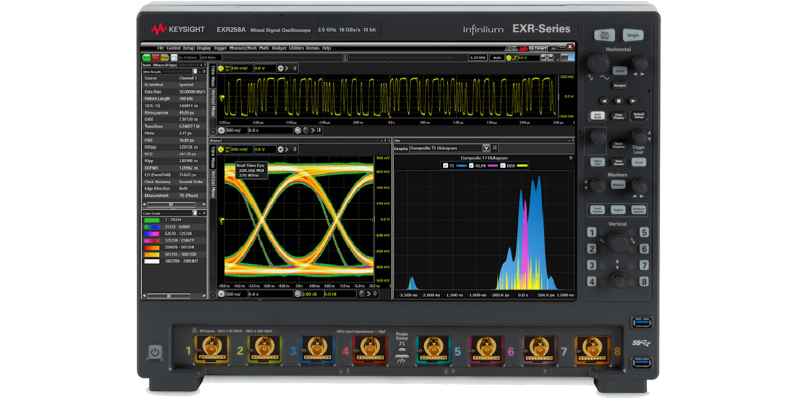Expand arrow in top waveform channel toolbar

pos(288,68)
